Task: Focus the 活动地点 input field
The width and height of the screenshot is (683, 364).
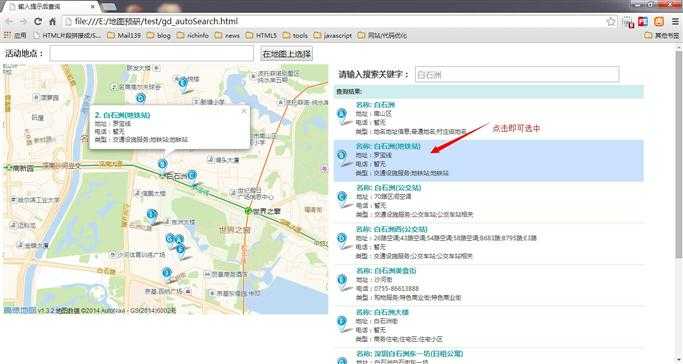Action: 151,54
